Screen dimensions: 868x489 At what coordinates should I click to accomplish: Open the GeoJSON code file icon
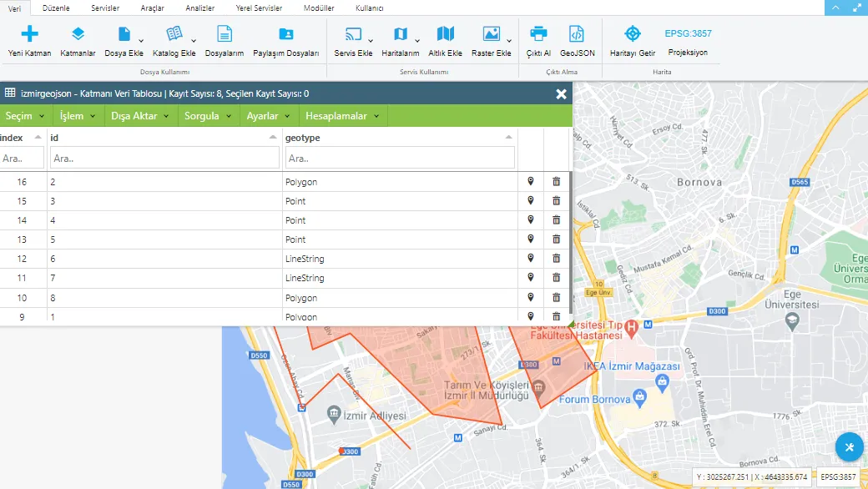(x=576, y=33)
